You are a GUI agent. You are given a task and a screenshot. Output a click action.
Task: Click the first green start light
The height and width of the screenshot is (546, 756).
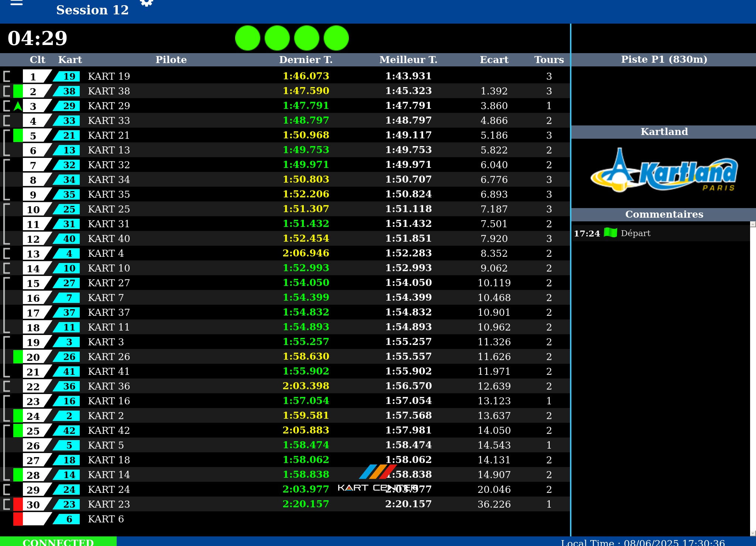point(248,38)
